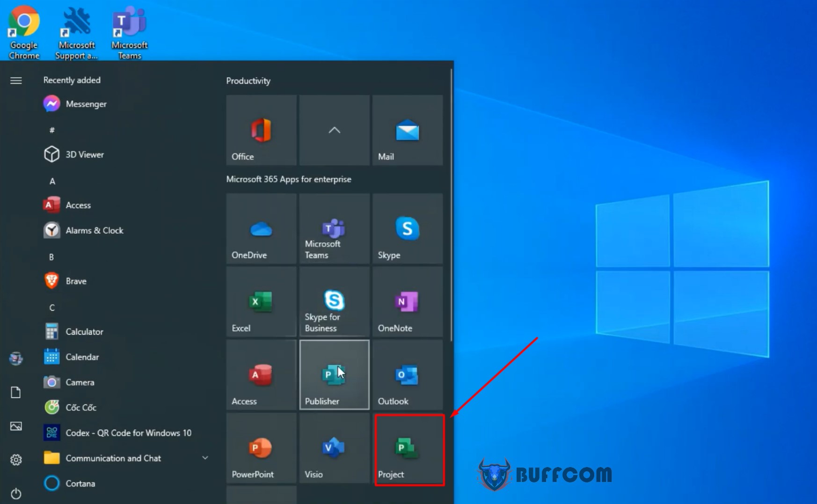
Task: Open Microsoft Support desktop shortcut
Action: click(x=76, y=33)
